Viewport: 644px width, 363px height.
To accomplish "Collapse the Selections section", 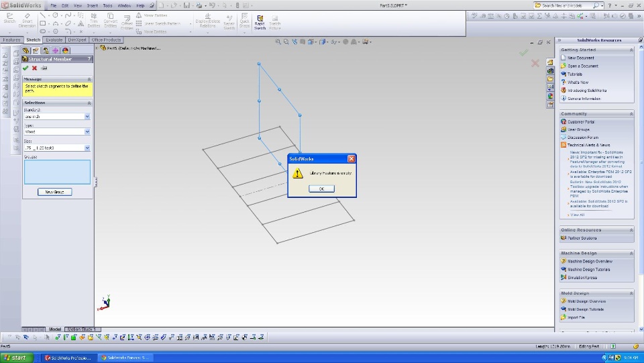I will coord(89,103).
